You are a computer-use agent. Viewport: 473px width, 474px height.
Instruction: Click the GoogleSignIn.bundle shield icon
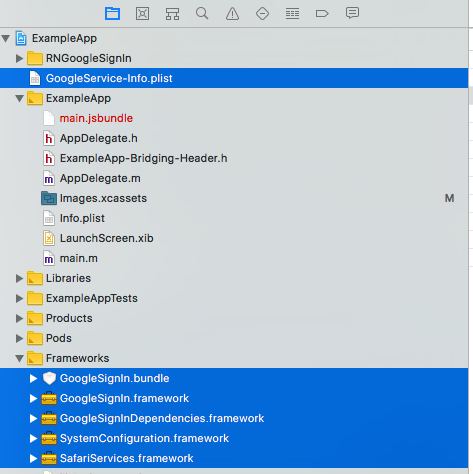point(49,378)
